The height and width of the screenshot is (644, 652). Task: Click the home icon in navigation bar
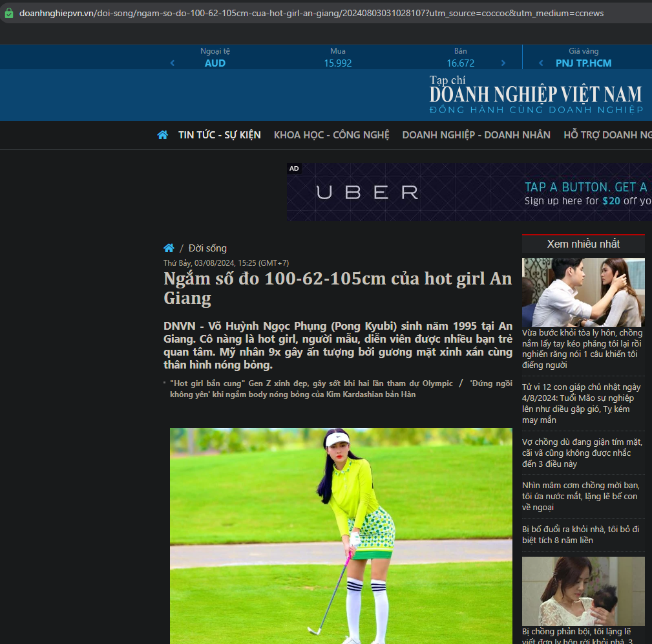click(x=162, y=134)
